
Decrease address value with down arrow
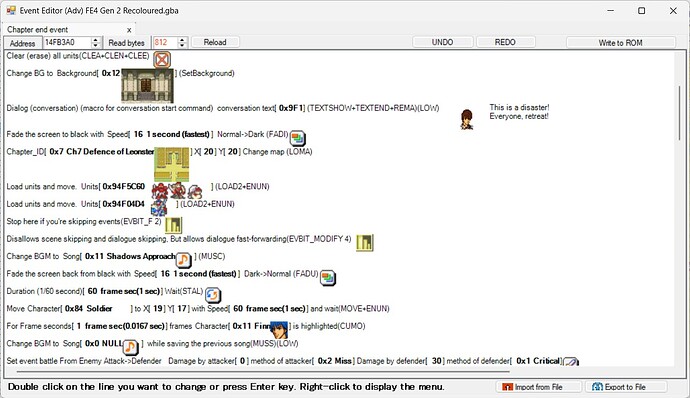pyautogui.click(x=96, y=45)
